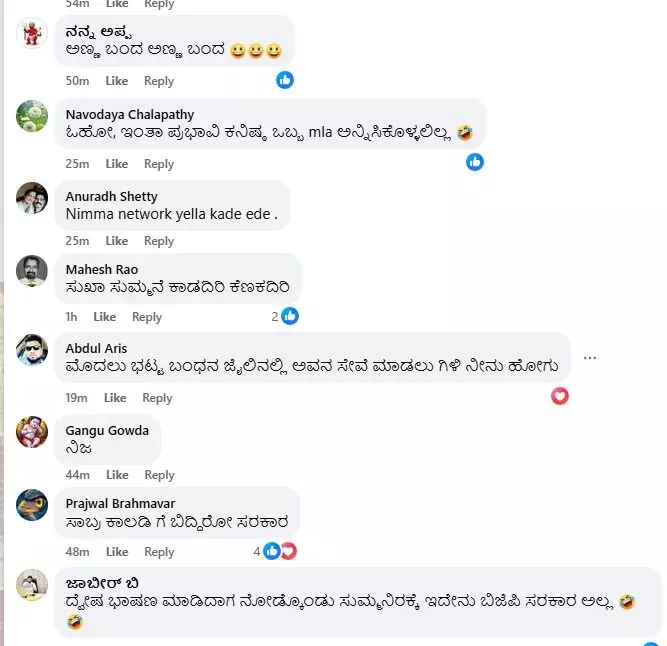Open Gangu Gowda's profile name link
The width and height of the screenshot is (667, 646).
click(107, 431)
